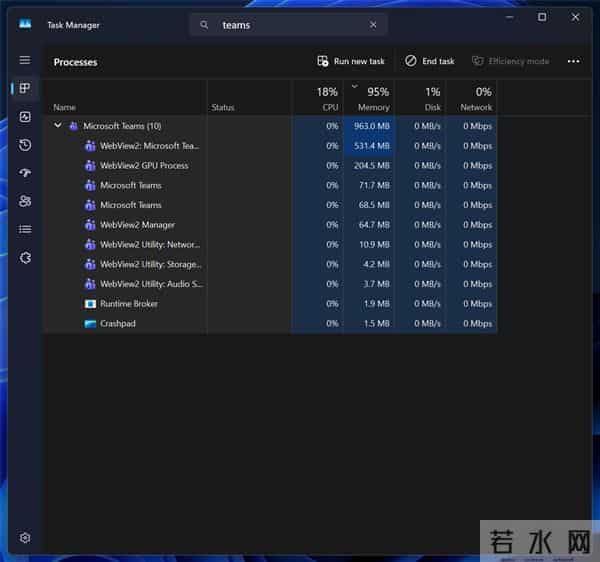
Task: Click the Crashpad process icon
Action: coord(90,324)
